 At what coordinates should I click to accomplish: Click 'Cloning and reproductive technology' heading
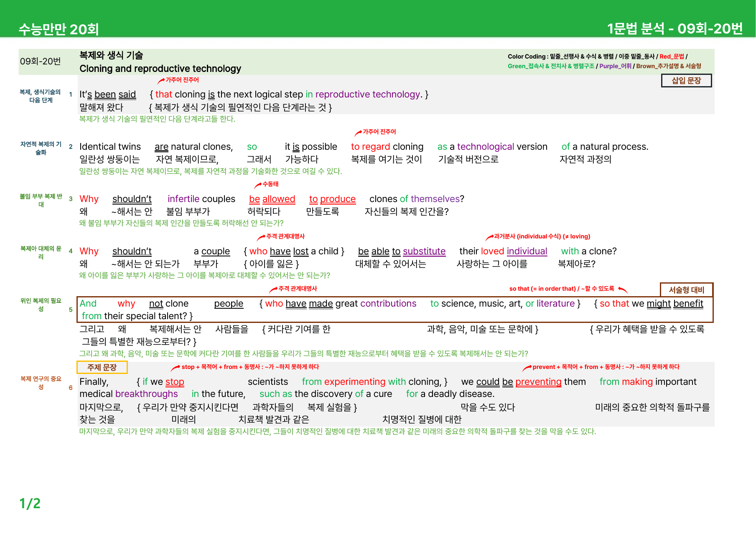click(160, 69)
